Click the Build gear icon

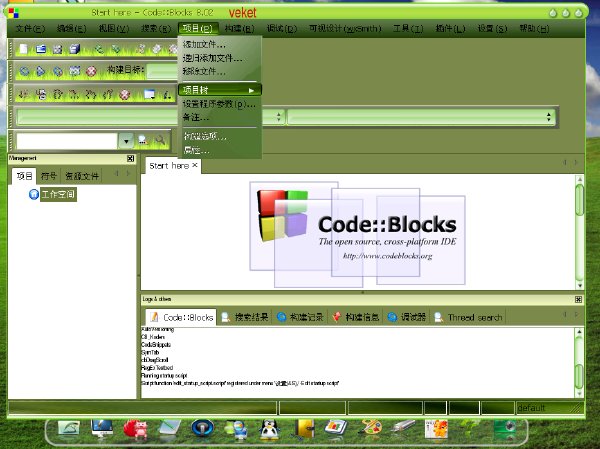(x=24, y=71)
